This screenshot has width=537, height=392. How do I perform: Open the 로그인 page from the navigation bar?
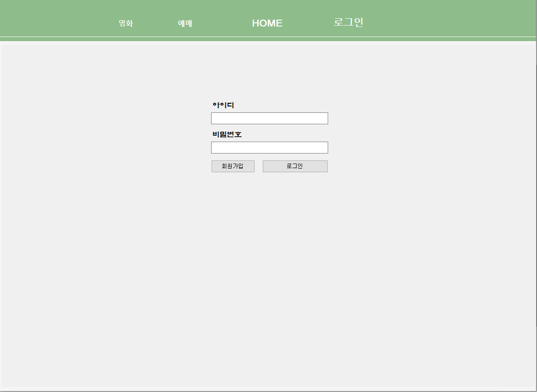[x=349, y=22]
